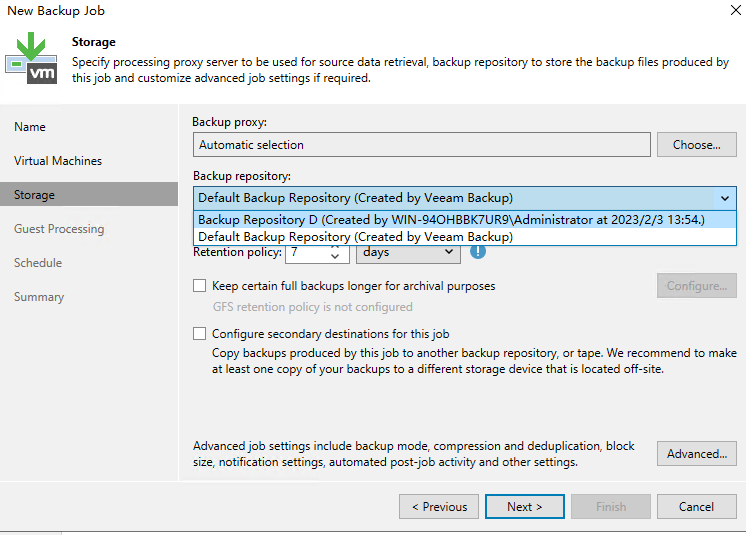The image size is (746, 535).
Task: Click the Configure... GFS button
Action: click(x=697, y=285)
